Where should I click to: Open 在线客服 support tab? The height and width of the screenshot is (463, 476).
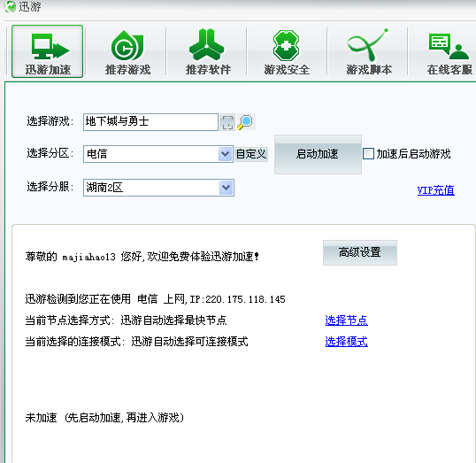click(449, 52)
